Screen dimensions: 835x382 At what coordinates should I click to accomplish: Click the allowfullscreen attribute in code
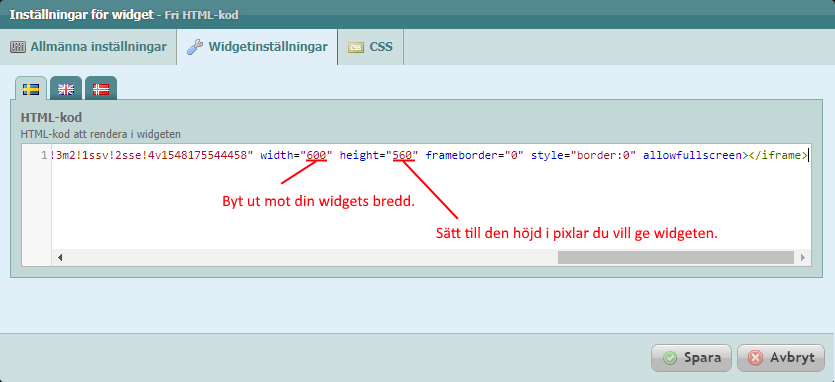point(692,156)
